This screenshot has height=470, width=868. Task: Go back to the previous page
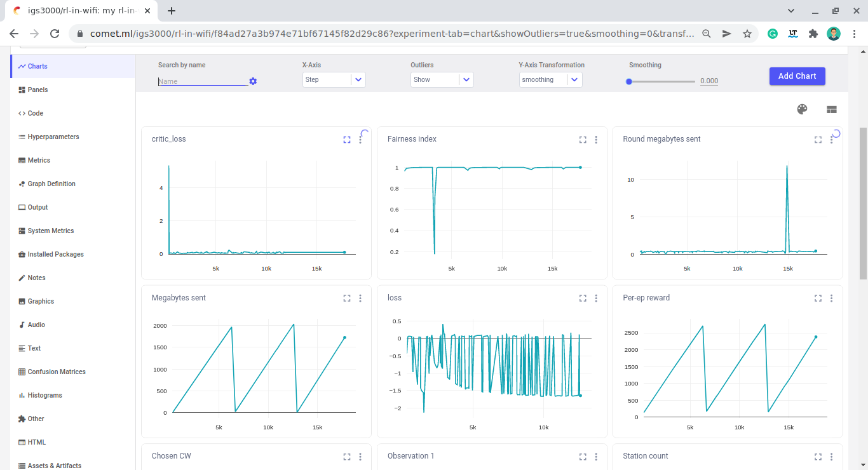pyautogui.click(x=14, y=34)
